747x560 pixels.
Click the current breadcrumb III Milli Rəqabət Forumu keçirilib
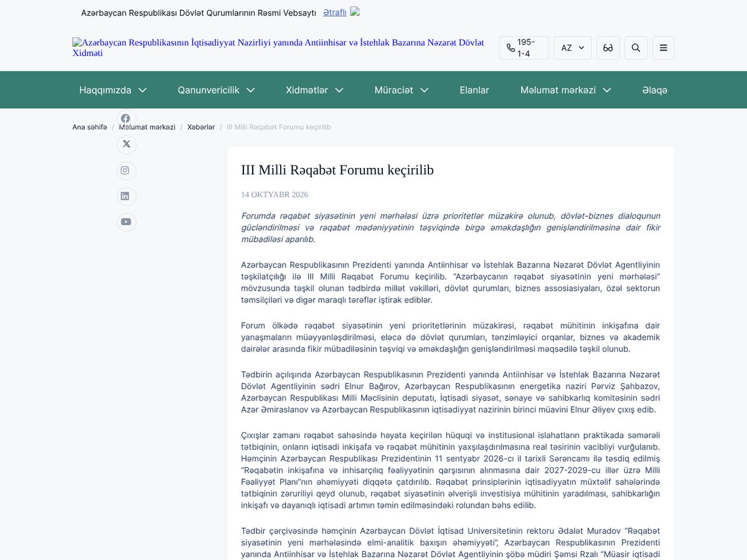click(x=279, y=127)
